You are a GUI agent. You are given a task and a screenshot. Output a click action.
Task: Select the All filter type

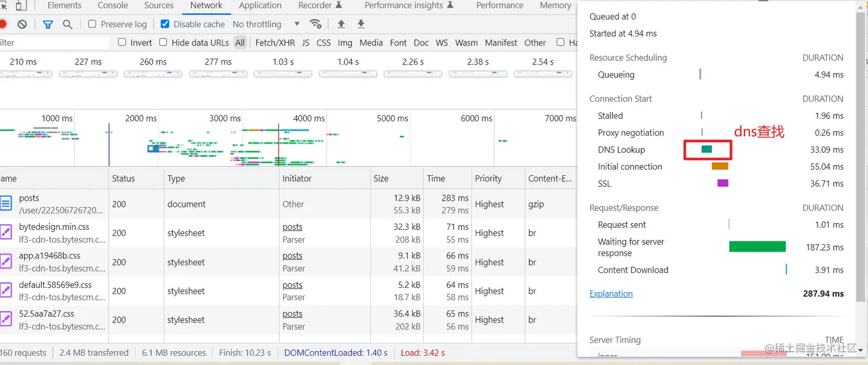[x=240, y=43]
